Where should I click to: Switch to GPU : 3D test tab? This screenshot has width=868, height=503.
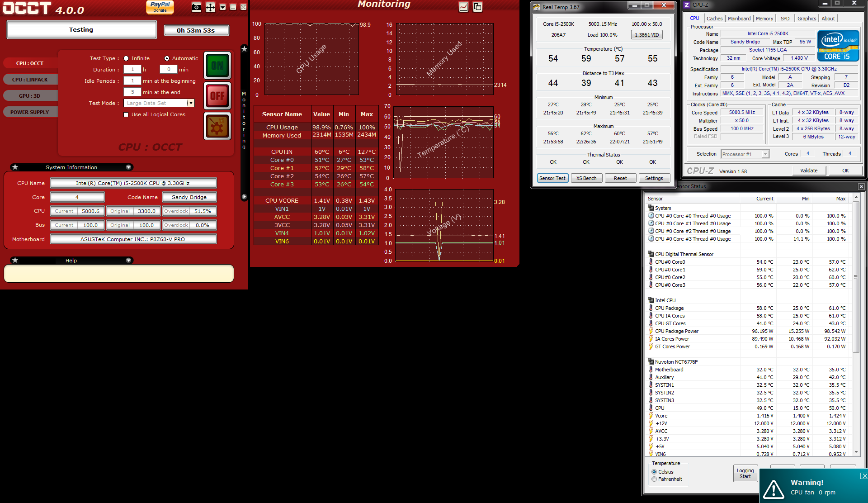pos(30,96)
